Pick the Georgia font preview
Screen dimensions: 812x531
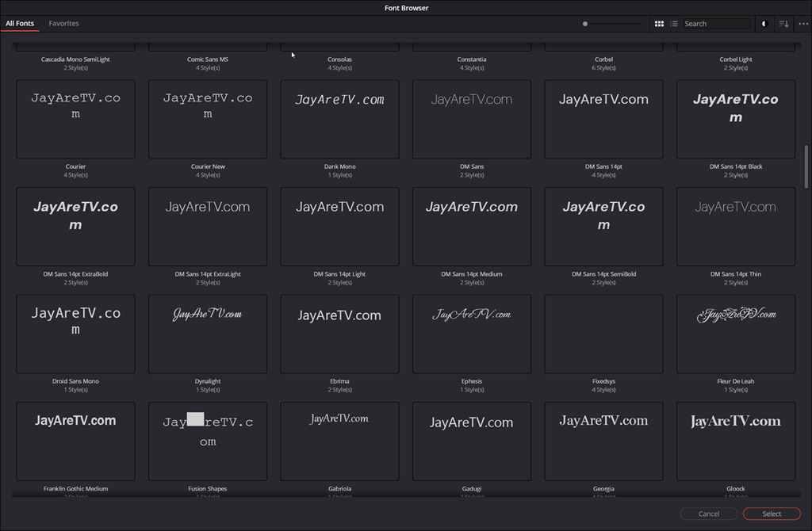pos(603,441)
